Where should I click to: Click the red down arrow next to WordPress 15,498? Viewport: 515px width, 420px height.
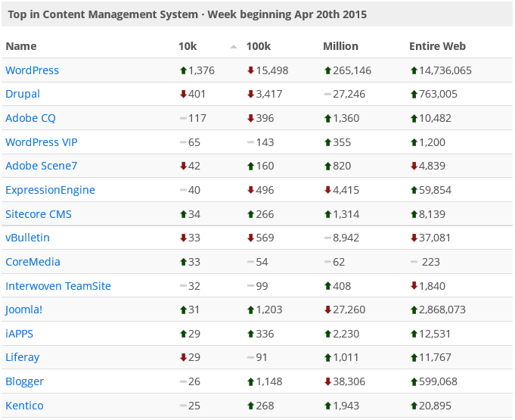tap(251, 70)
